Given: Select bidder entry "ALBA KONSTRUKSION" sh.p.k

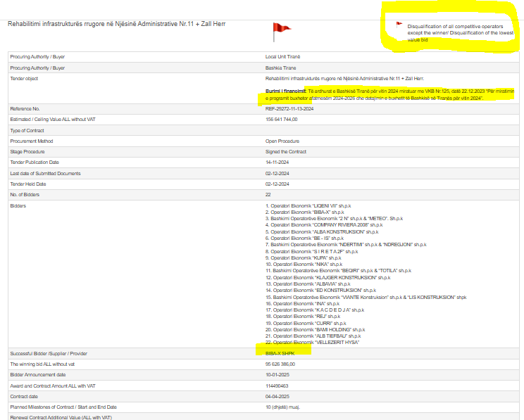Looking at the screenshot, I should (318, 231).
